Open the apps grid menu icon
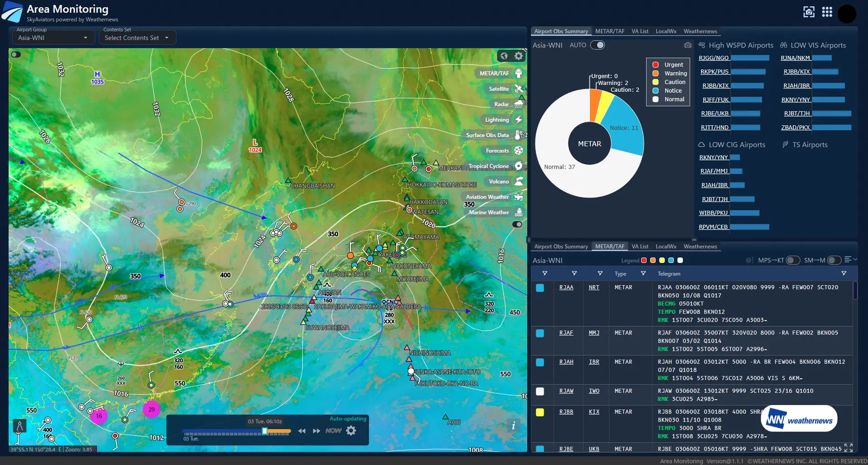The image size is (868, 465). tap(827, 12)
